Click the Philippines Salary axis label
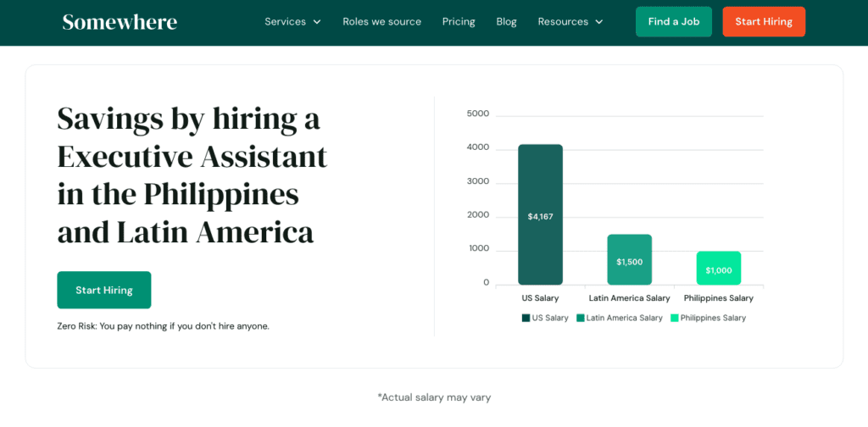This screenshot has width=868, height=427. pos(718,298)
